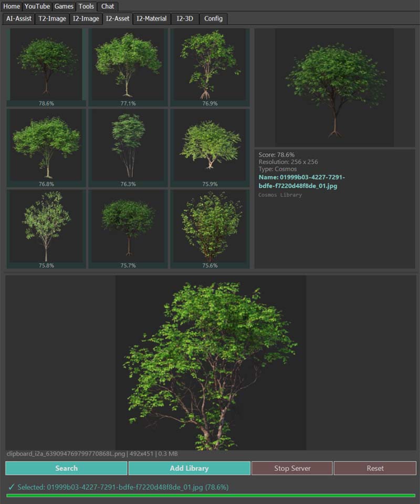Click Stop Server to halt the server
Screen dimensions: 420x504
click(x=292, y=468)
